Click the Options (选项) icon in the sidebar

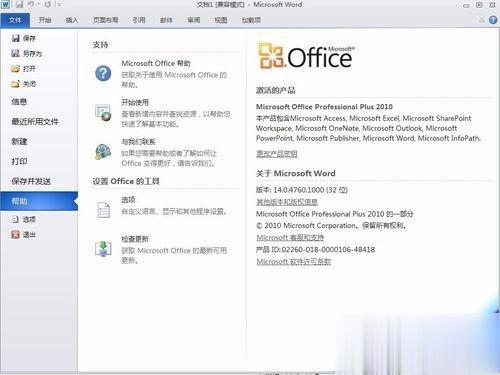coord(15,219)
